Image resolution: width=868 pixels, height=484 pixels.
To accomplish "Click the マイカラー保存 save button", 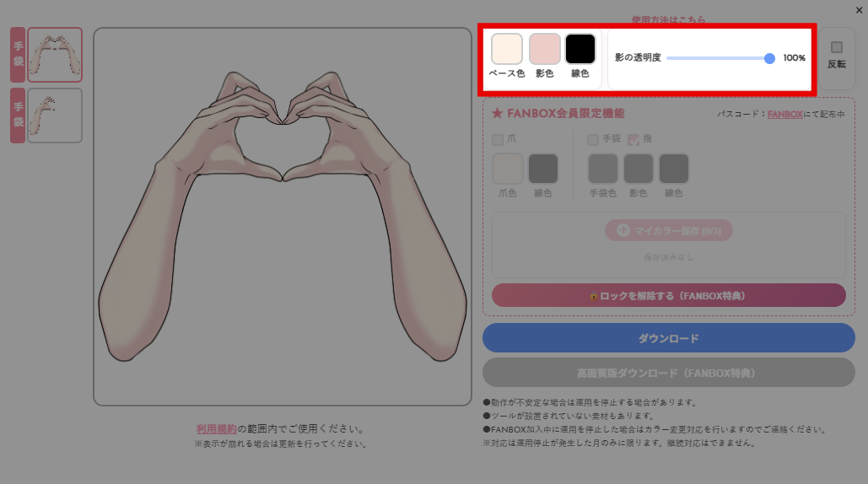I will click(x=669, y=231).
